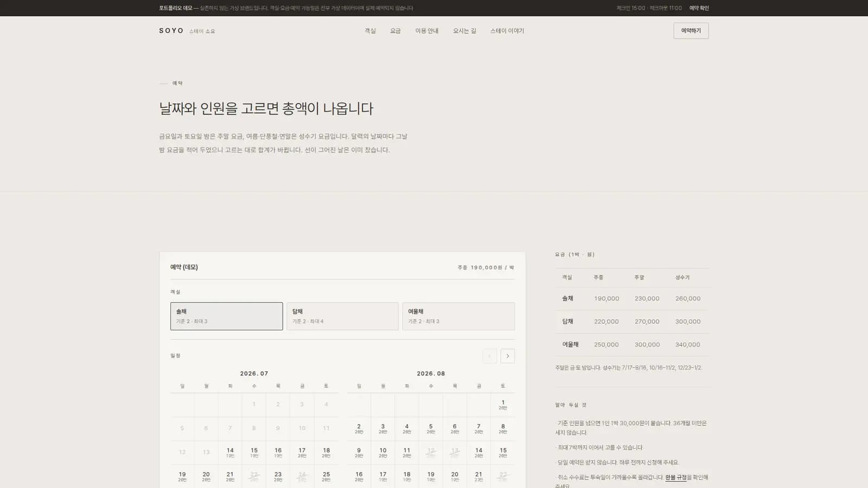This screenshot has width=868, height=488.
Task: Pick August 14 in the 2026.08 calendar
Action: (x=478, y=452)
